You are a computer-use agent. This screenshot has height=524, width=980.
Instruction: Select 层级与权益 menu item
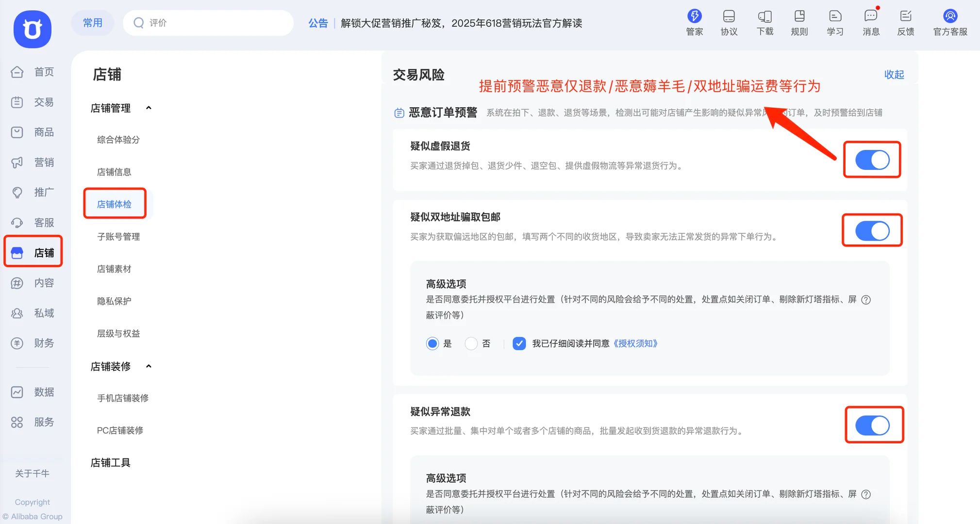pyautogui.click(x=118, y=333)
